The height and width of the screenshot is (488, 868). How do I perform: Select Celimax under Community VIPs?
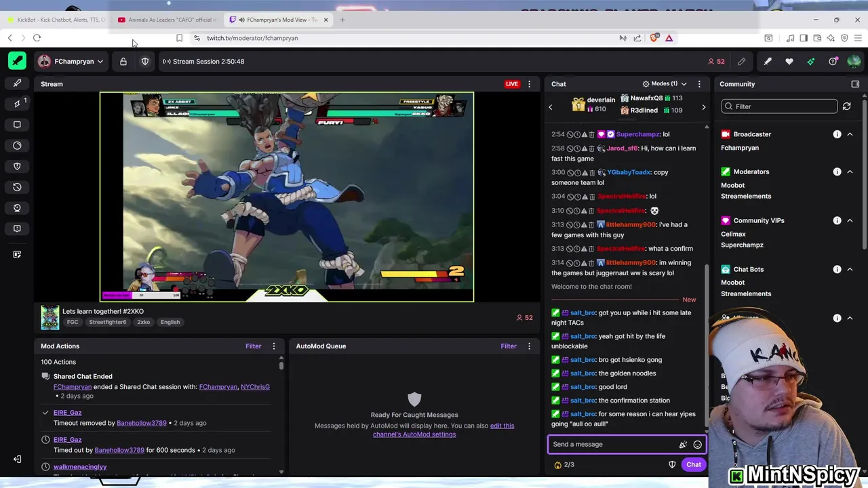[x=733, y=234]
